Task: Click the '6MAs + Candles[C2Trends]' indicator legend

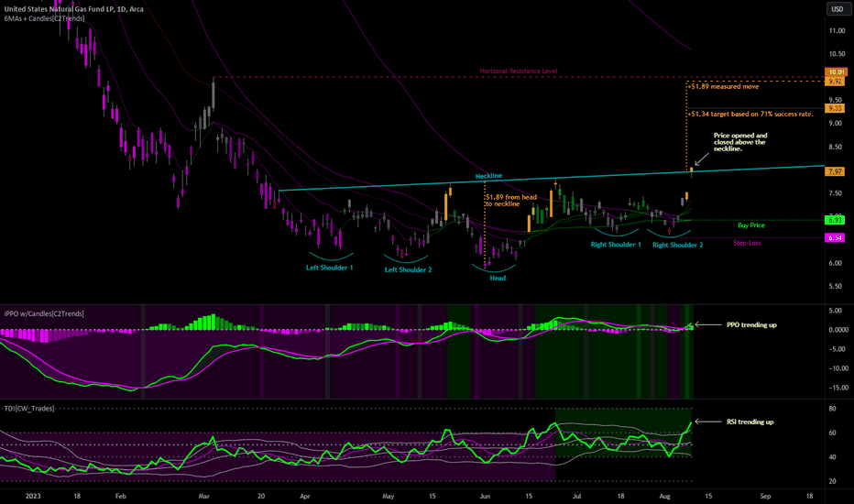Action: [45, 18]
